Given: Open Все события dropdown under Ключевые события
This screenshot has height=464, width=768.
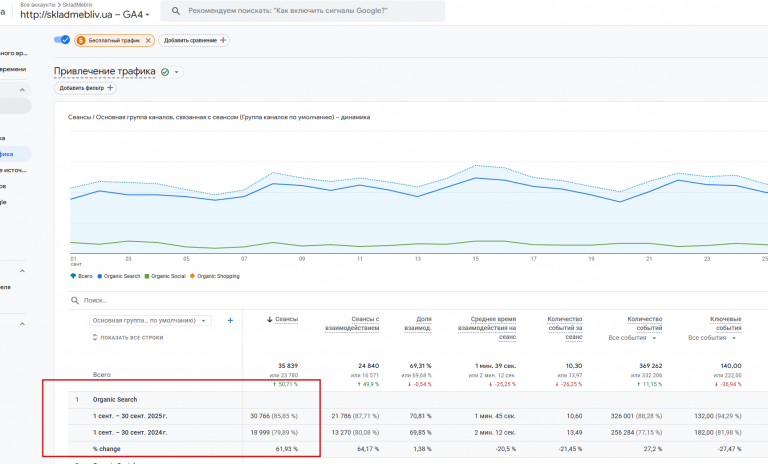Looking at the screenshot, I should pos(712,338).
